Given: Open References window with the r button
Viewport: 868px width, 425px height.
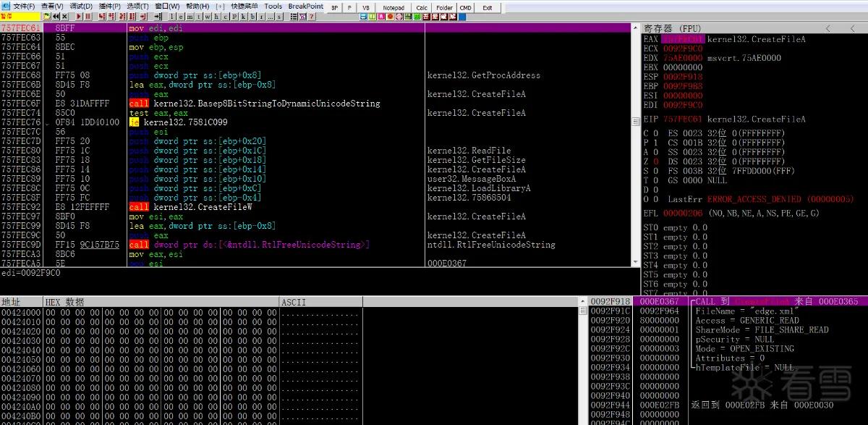Looking at the screenshot, I should (x=260, y=16).
